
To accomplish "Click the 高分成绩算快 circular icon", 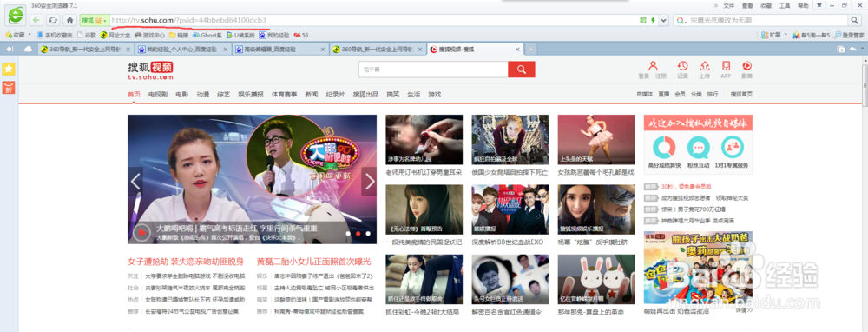I will click(664, 148).
